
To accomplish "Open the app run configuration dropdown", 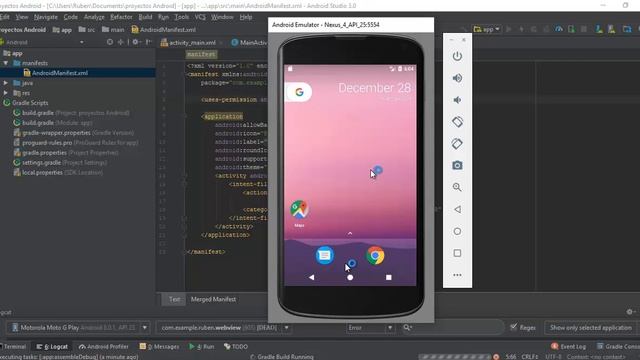I will 487,29.
